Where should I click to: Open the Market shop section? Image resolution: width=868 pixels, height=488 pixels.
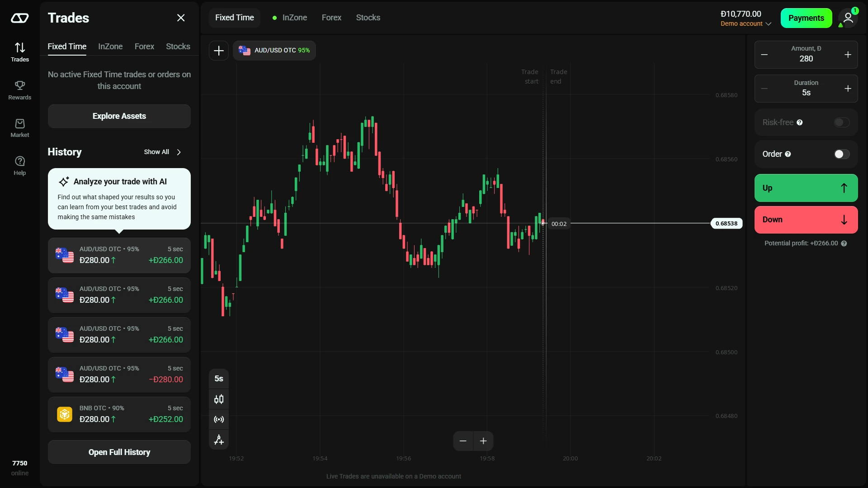click(20, 128)
